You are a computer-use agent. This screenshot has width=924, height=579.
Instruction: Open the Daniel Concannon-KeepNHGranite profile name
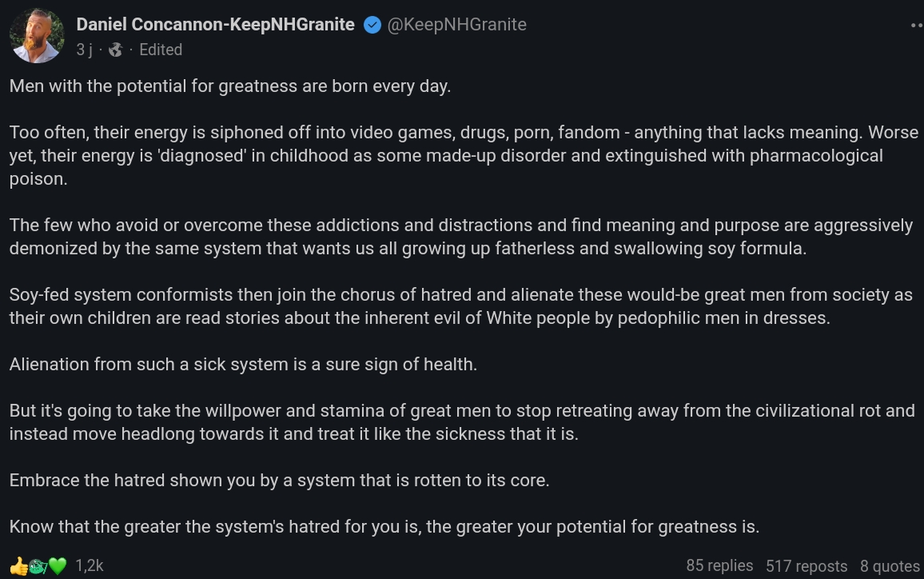(x=215, y=25)
